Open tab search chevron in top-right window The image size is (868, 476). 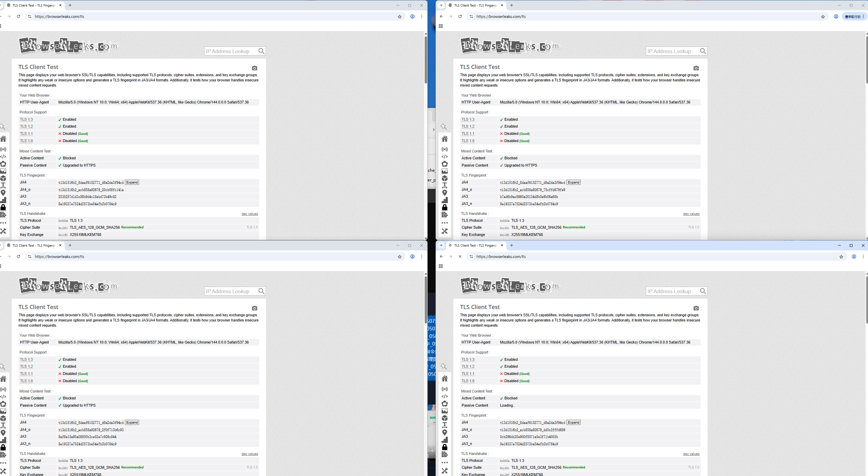(x=441, y=5)
